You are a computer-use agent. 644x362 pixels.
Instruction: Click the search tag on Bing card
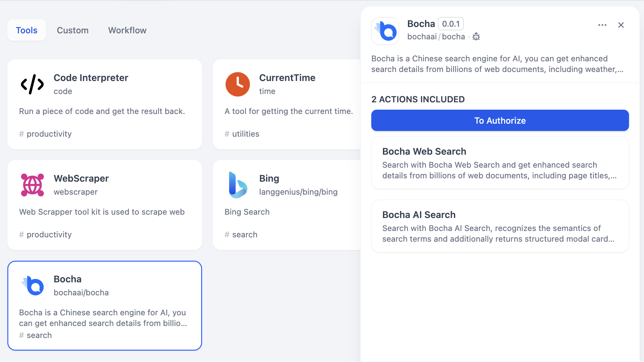coord(244,235)
